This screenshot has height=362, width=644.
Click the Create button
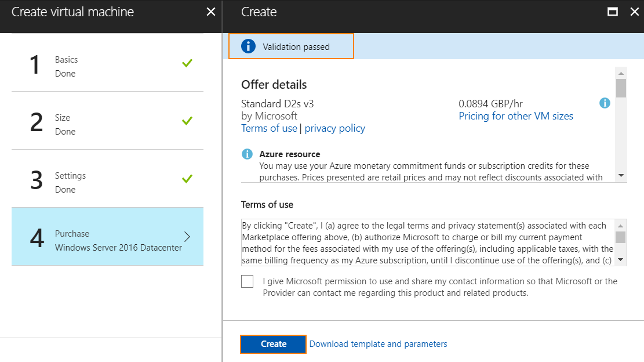pyautogui.click(x=272, y=343)
